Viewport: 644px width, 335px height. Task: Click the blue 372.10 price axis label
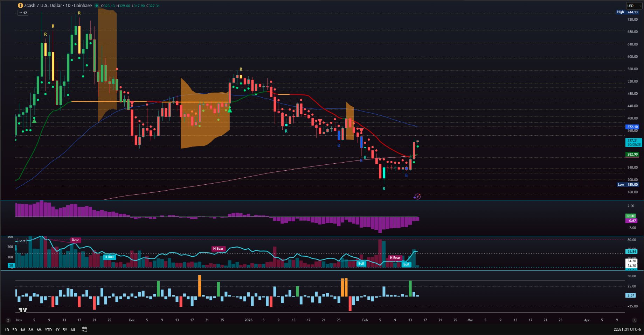[632, 127]
